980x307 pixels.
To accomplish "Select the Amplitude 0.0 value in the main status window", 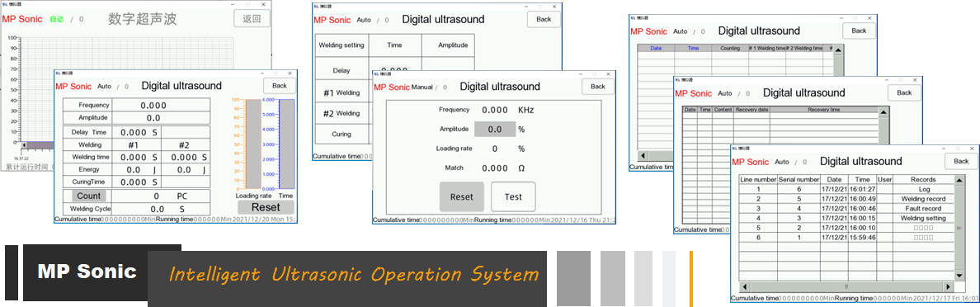I will click(x=153, y=117).
